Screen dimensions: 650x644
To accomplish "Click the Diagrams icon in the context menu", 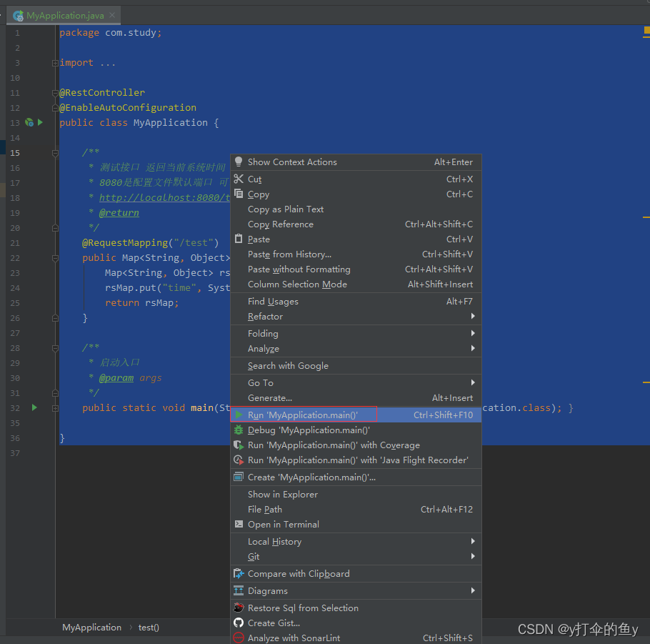I will (239, 590).
